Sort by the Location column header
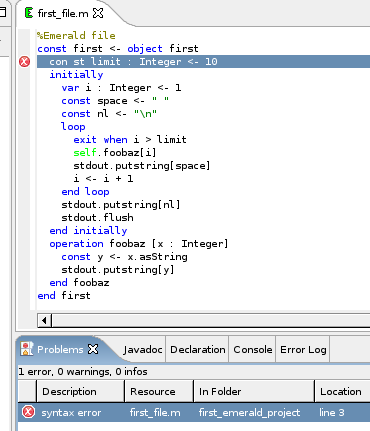 tap(343, 391)
